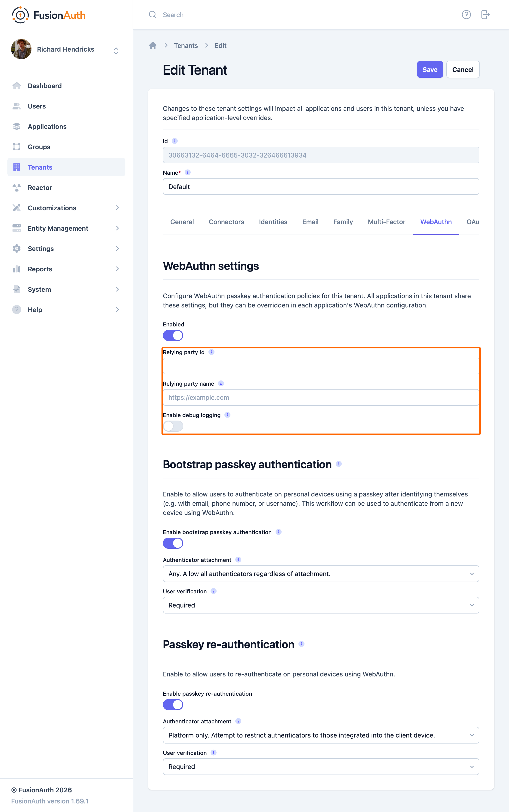Click the info icon beside Relying party Id

pyautogui.click(x=211, y=352)
